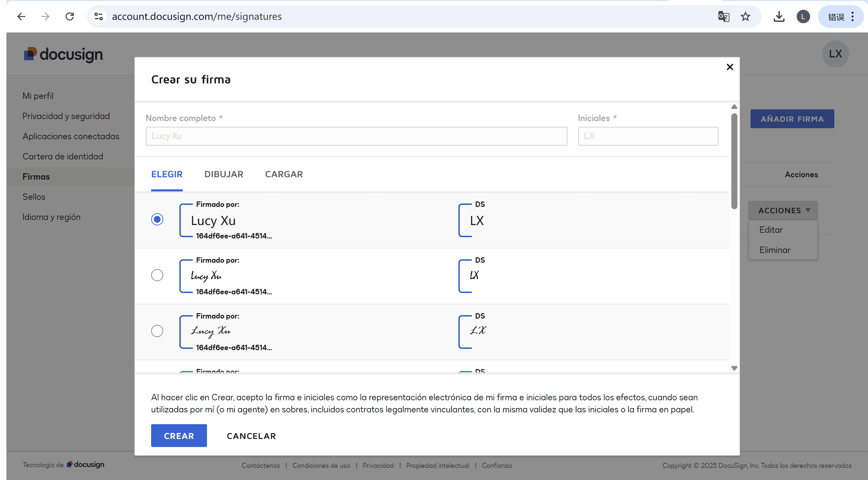Screen dimensions: 868x480
Task: Click the dialog scrollbar up arrow
Action: [734, 107]
